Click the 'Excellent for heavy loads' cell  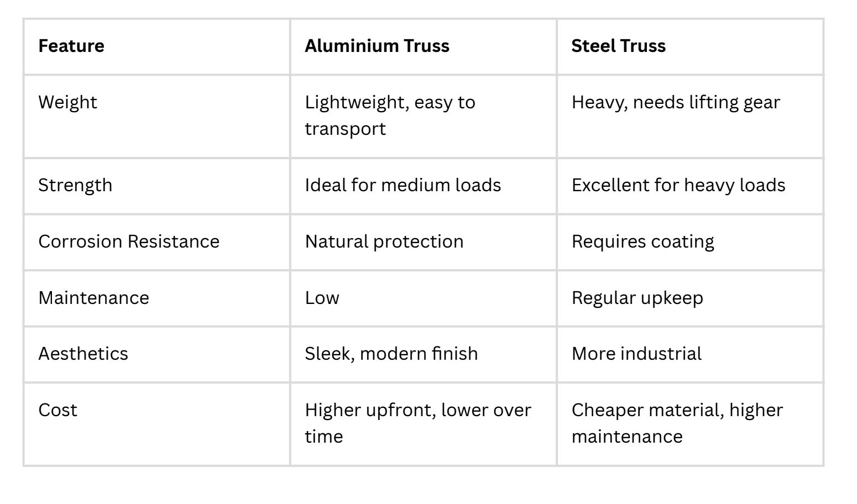pos(678,185)
